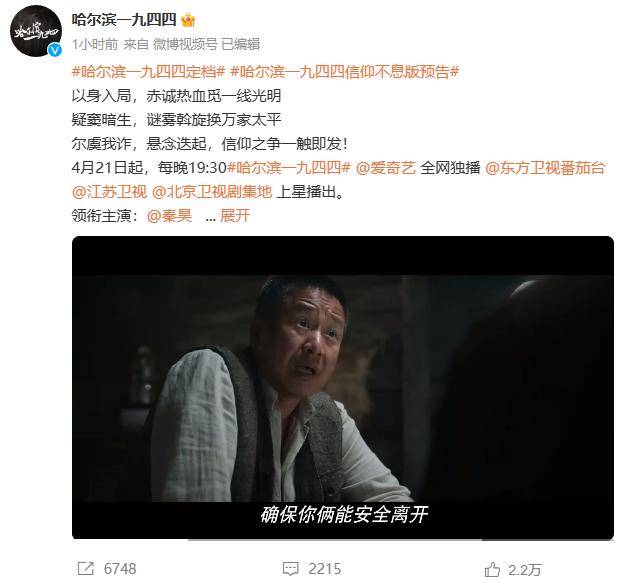Visit the @爱奇艺 mention
Viewport: 625px width, 583px height.
pyautogui.click(x=385, y=168)
